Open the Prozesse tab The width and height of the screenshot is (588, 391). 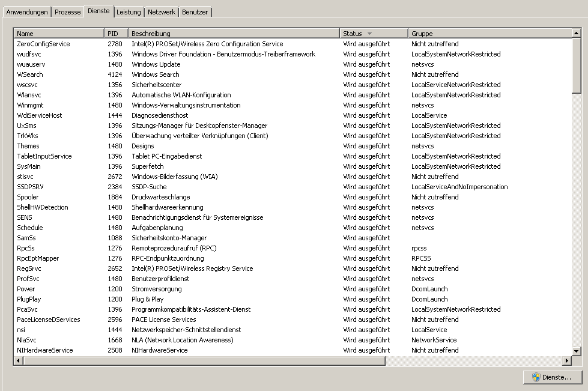tap(67, 12)
